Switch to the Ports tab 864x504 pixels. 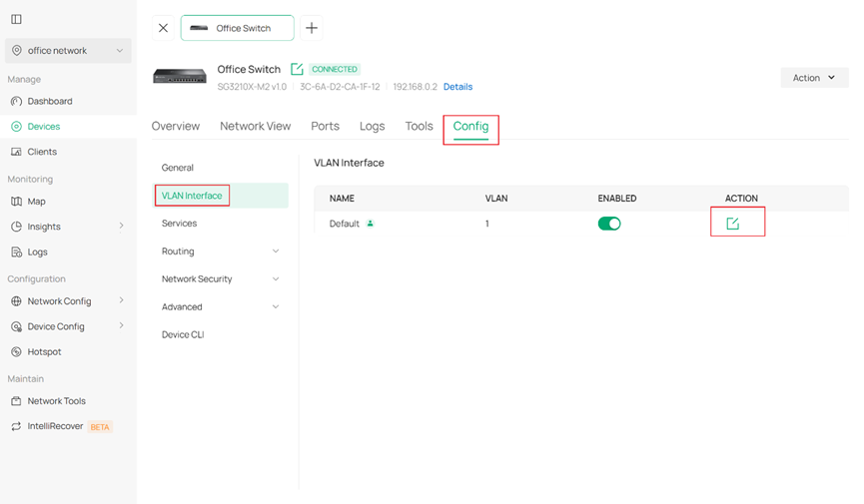tap(325, 126)
